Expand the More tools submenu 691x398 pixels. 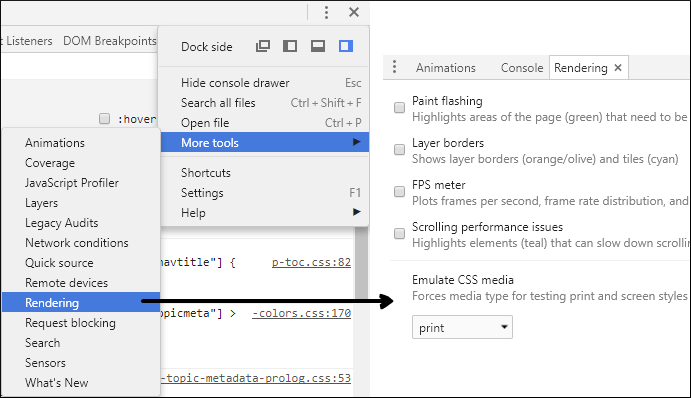click(265, 142)
